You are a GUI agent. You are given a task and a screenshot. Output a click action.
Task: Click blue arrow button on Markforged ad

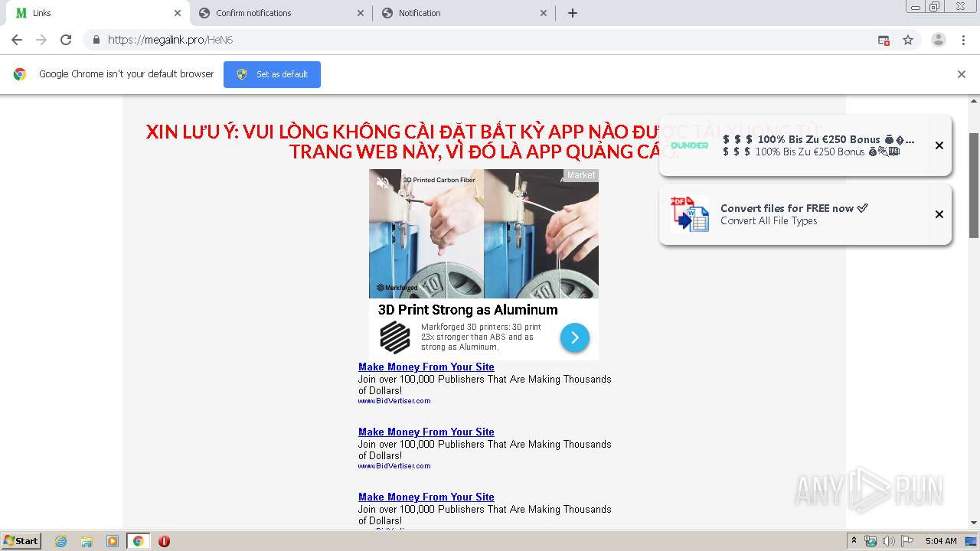click(x=575, y=337)
